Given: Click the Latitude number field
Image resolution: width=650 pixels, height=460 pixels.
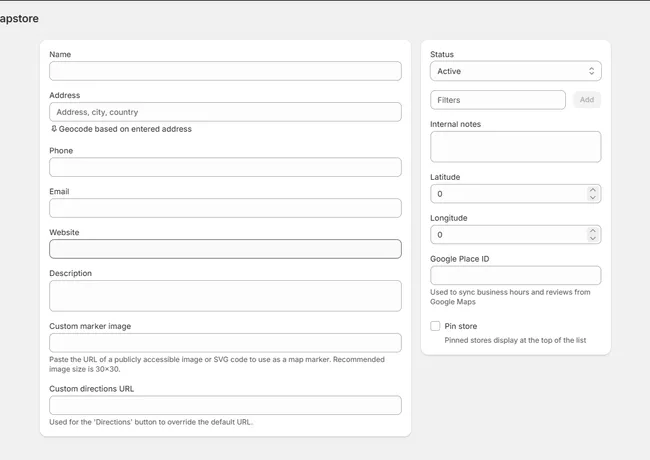Looking at the screenshot, I should pyautogui.click(x=516, y=194).
